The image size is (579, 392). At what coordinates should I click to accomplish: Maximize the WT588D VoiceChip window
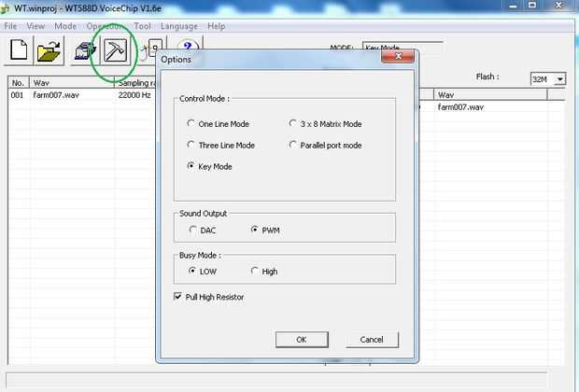coord(532,6)
